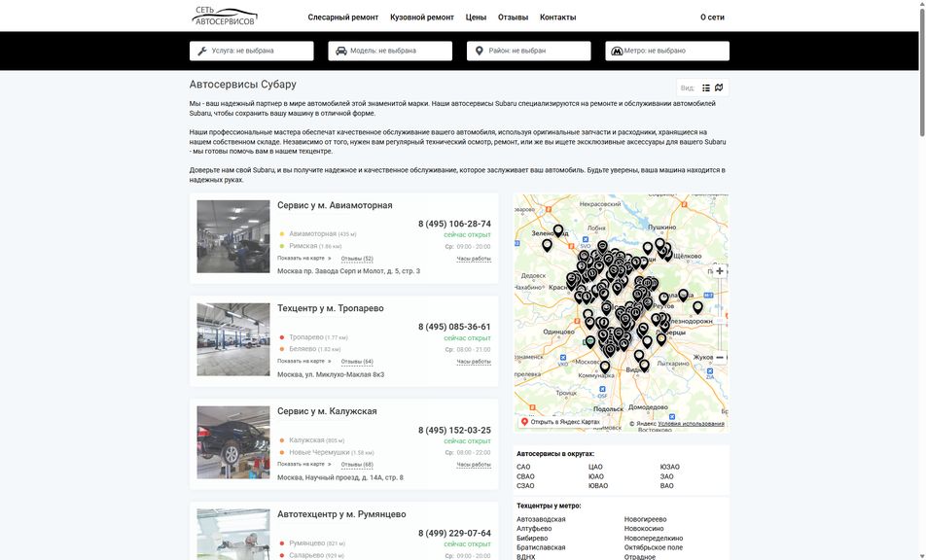
Task: Click the Сеть автосервисов logo
Action: pyautogui.click(x=225, y=16)
